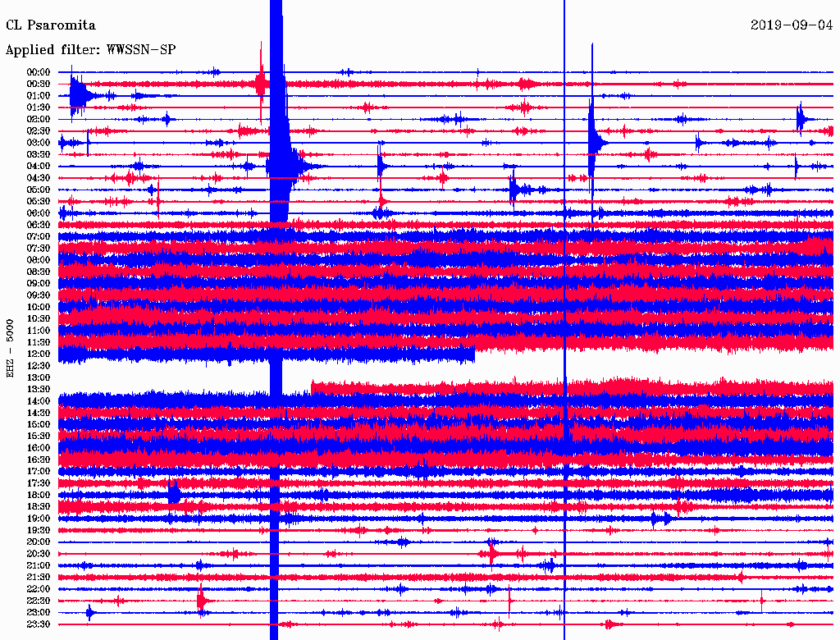
Task: Click the 20:00 time label
Action: coord(39,542)
